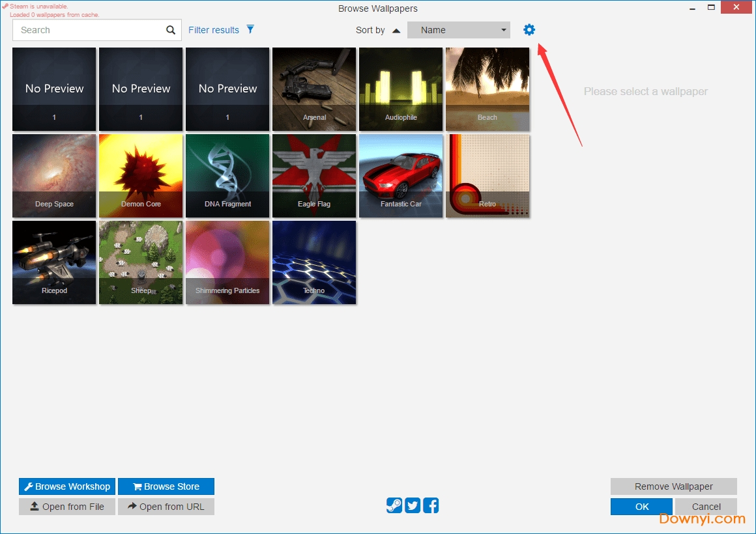Click Remove Wallpaper
This screenshot has width=756, height=534.
[673, 486]
